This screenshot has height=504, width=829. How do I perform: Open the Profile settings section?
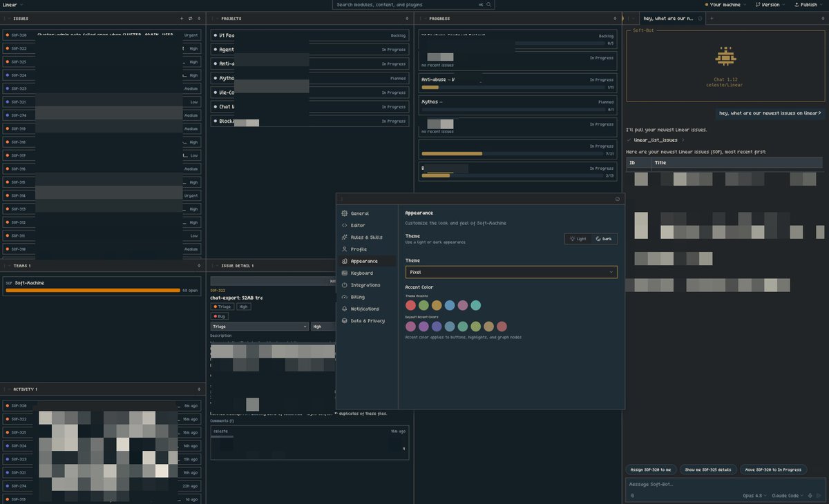pyautogui.click(x=367, y=249)
